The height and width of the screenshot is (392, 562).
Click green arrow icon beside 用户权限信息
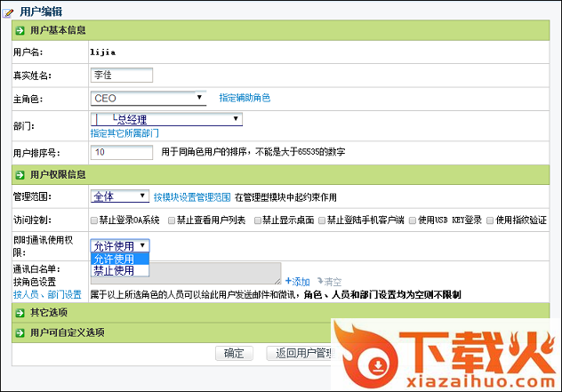click(x=20, y=174)
